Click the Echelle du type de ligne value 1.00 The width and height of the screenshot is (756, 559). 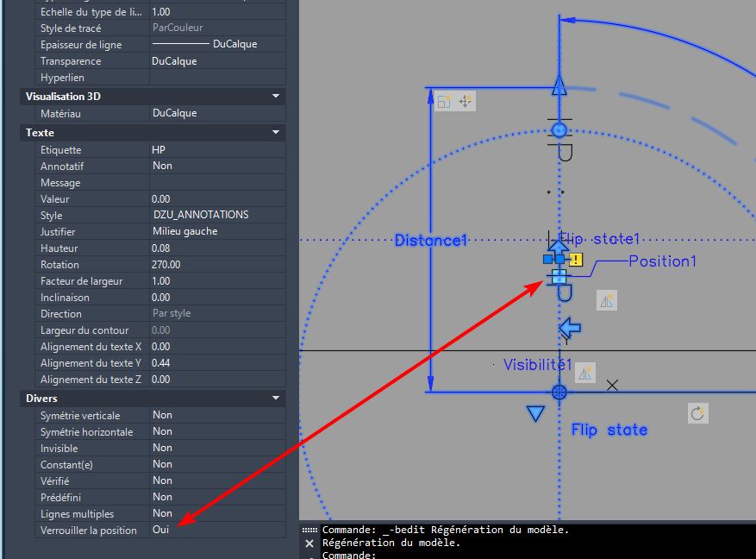[217, 12]
